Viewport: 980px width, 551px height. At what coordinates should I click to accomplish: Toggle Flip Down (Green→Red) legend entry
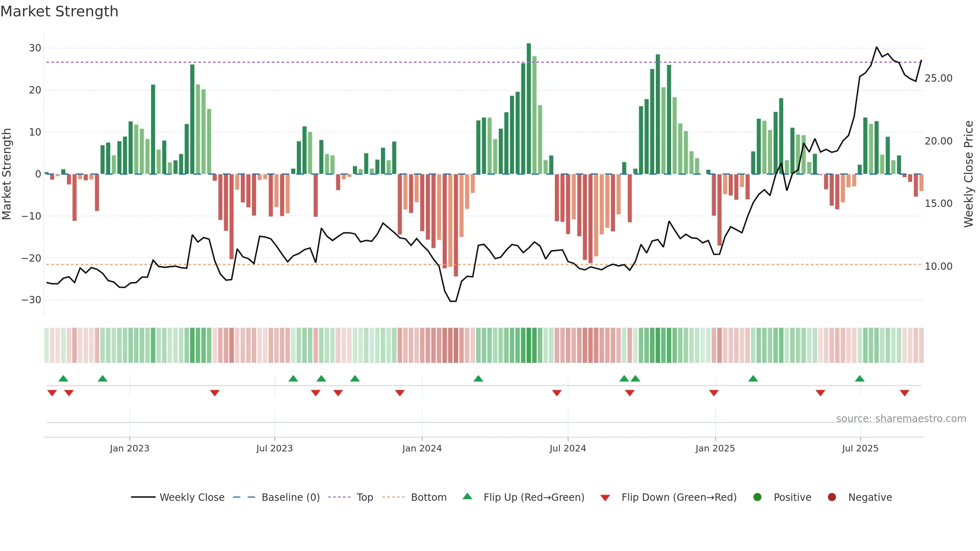click(668, 497)
